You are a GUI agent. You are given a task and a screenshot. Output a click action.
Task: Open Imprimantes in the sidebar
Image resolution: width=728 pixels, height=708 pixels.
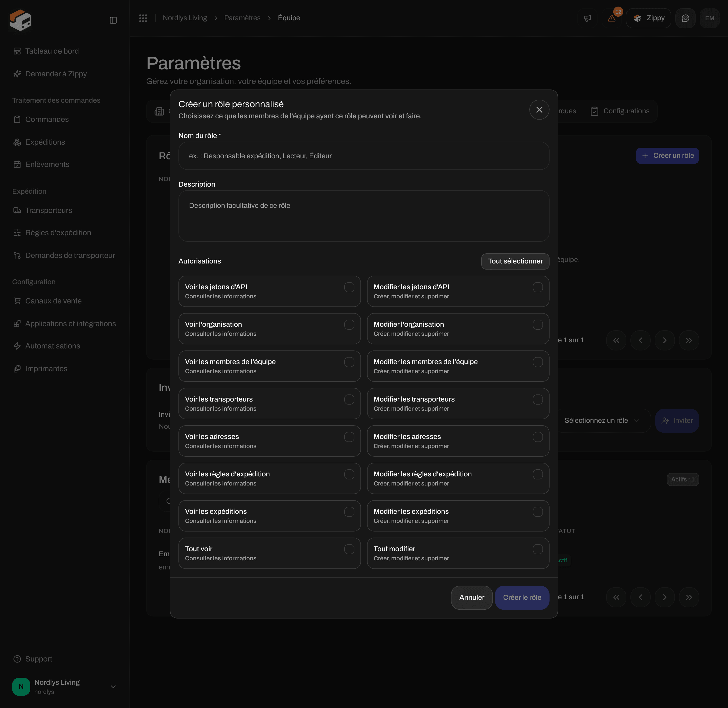[x=40, y=368]
